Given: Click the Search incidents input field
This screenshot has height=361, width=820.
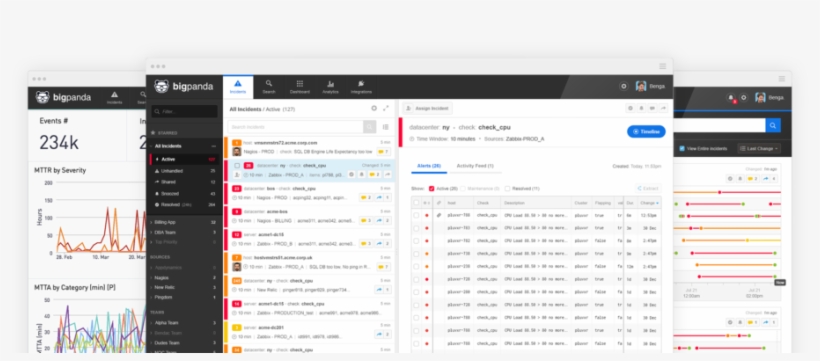Looking at the screenshot, I should pyautogui.click(x=295, y=127).
